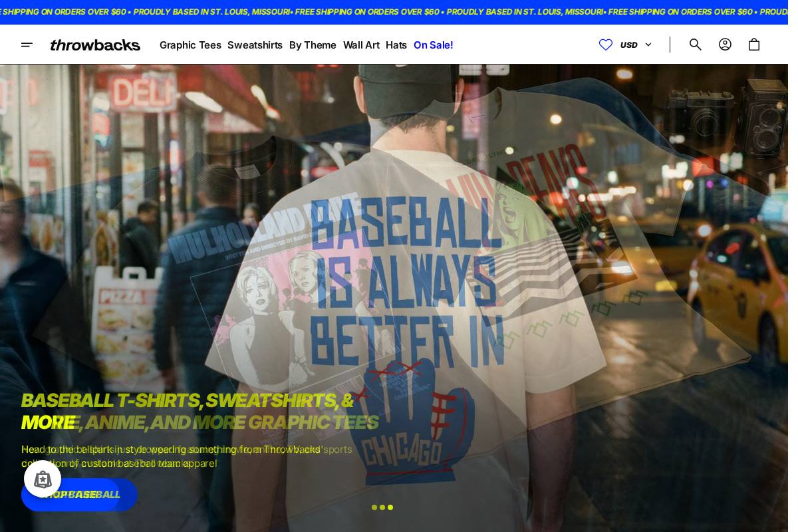Screen dimensions: 798x532
Task: Go to the second slideshow dot
Action: tap(382, 507)
